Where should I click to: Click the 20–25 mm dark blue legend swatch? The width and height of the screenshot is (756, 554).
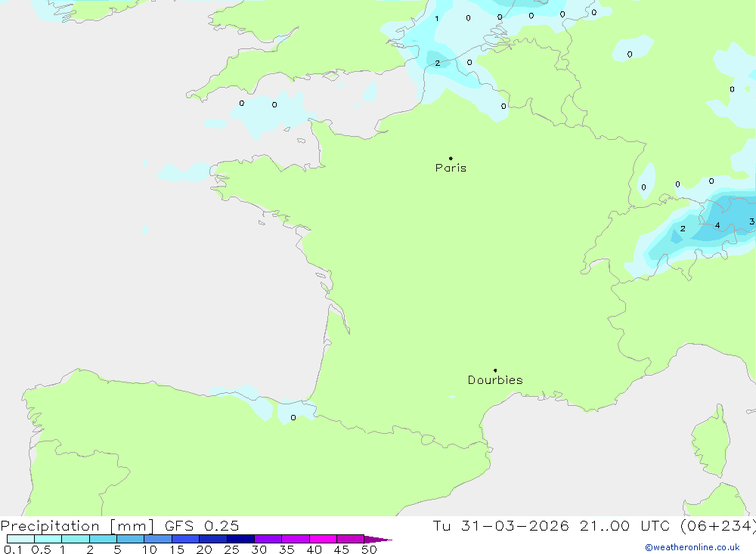coord(212,539)
